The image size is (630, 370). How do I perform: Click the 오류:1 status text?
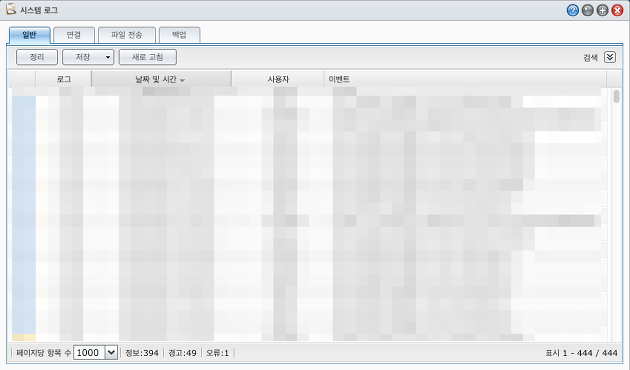pos(217,353)
